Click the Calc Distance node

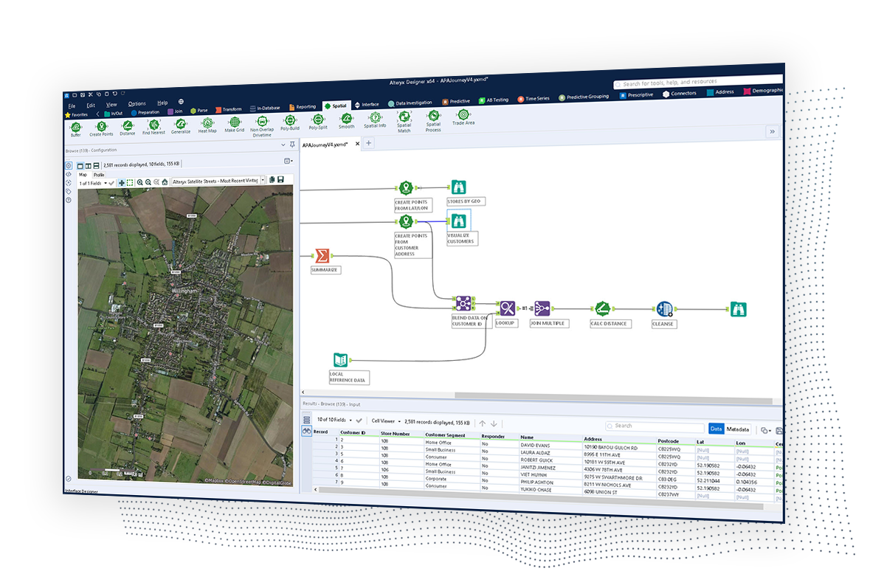coord(603,309)
